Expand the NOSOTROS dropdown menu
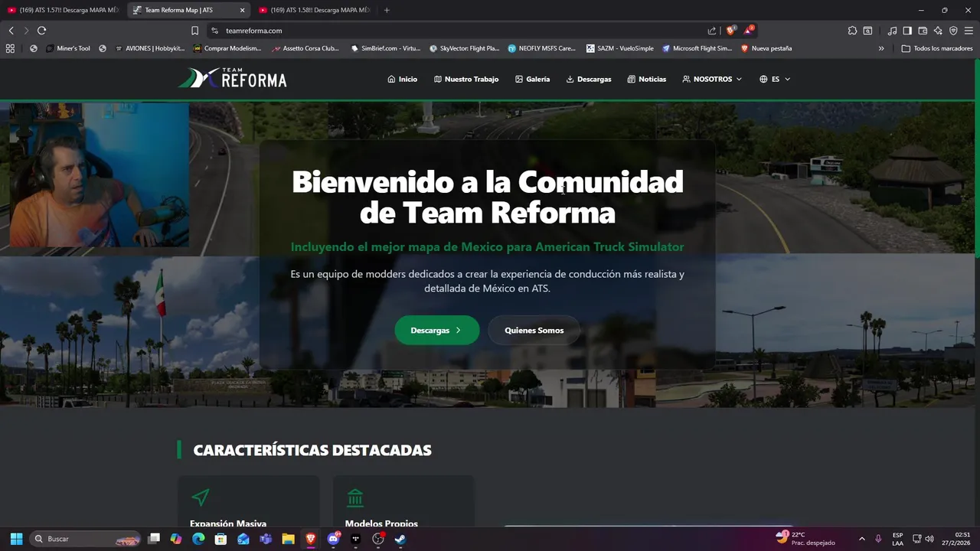The height and width of the screenshot is (551, 980). (x=712, y=79)
